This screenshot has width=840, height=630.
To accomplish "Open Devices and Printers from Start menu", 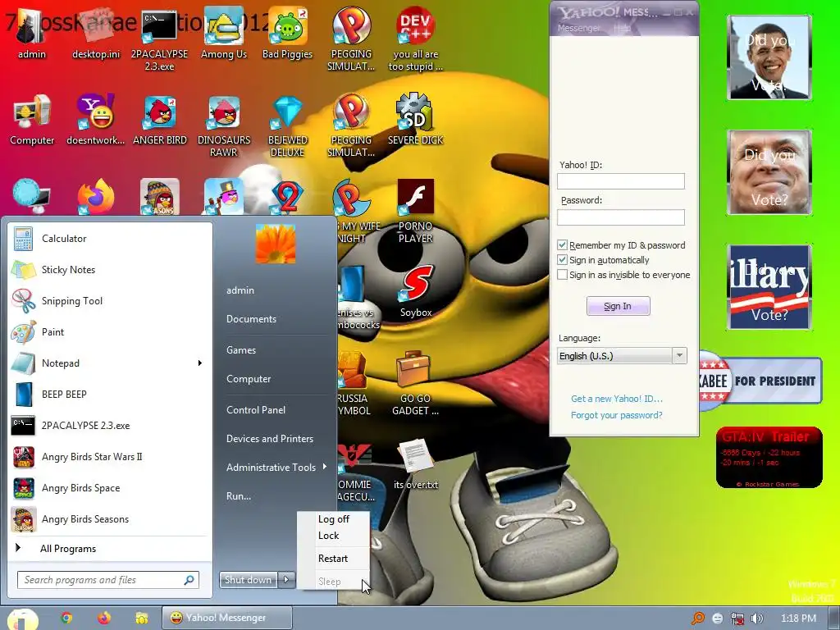I will (x=269, y=439).
